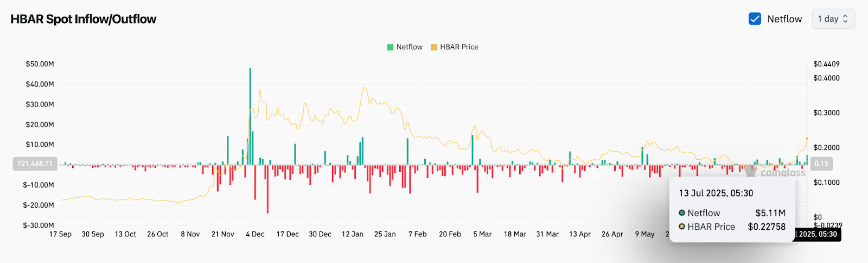Click the Netflow label beside the checkbox
This screenshot has width=868, height=263.
click(784, 19)
